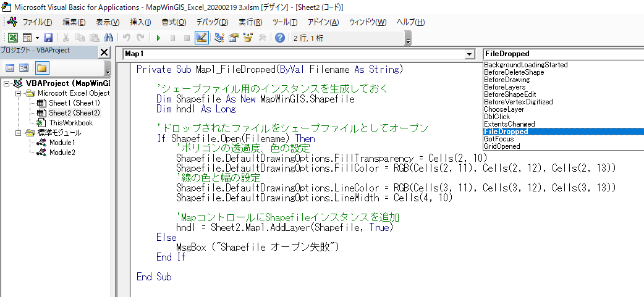644x297 pixels.
Task: Run the macro with green play icon
Action: point(159,38)
